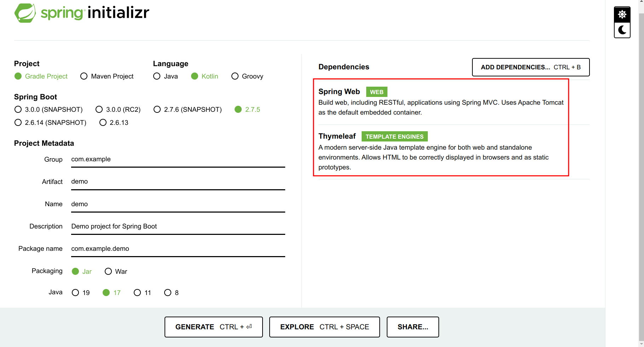Image resolution: width=644 pixels, height=347 pixels.
Task: Select Java version 11
Action: pos(137,293)
